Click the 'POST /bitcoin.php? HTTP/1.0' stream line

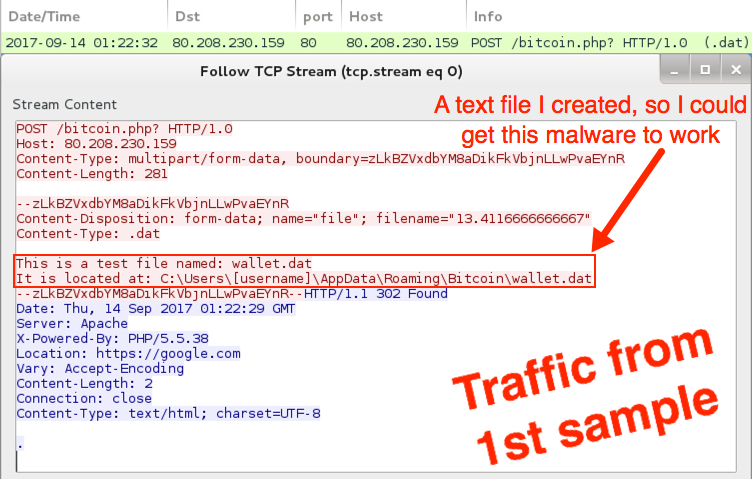click(x=124, y=129)
